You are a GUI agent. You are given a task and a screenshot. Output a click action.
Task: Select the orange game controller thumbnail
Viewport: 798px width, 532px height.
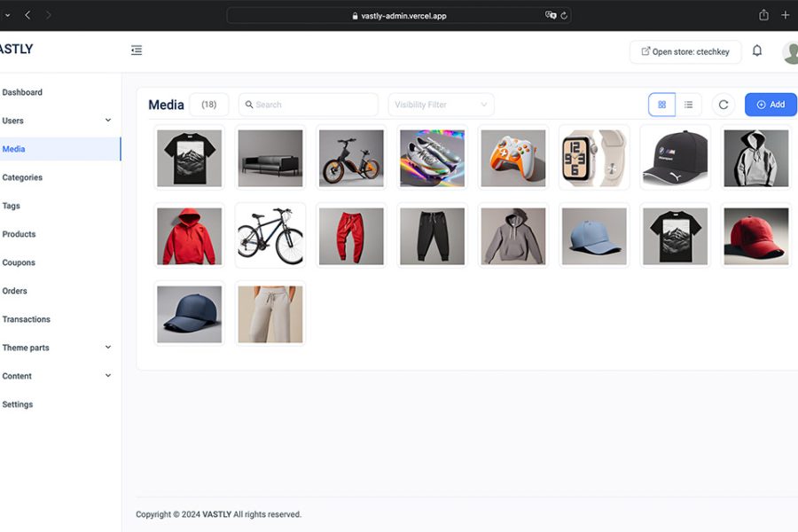pos(513,158)
